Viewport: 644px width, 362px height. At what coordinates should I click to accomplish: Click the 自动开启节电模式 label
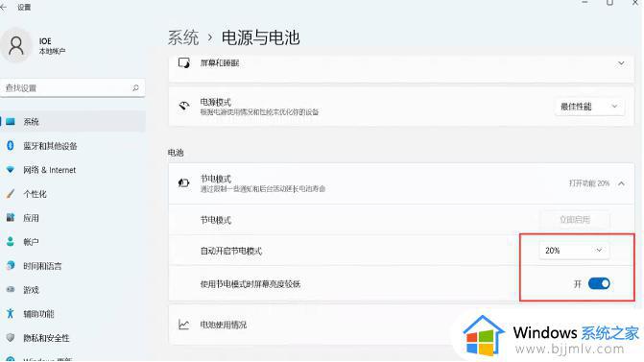click(x=230, y=251)
